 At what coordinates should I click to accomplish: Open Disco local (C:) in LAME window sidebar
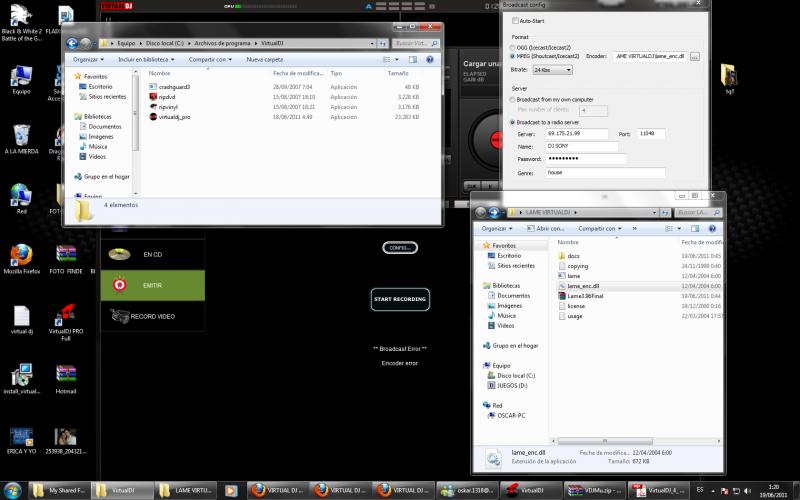point(516,376)
